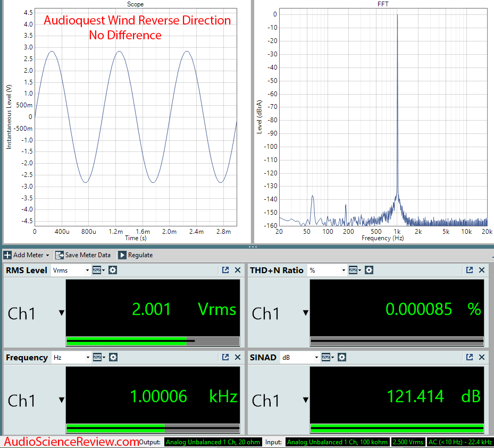The image size is (494, 448).
Task: Open THD+N Ratio meter settings gear
Action: coord(369,270)
